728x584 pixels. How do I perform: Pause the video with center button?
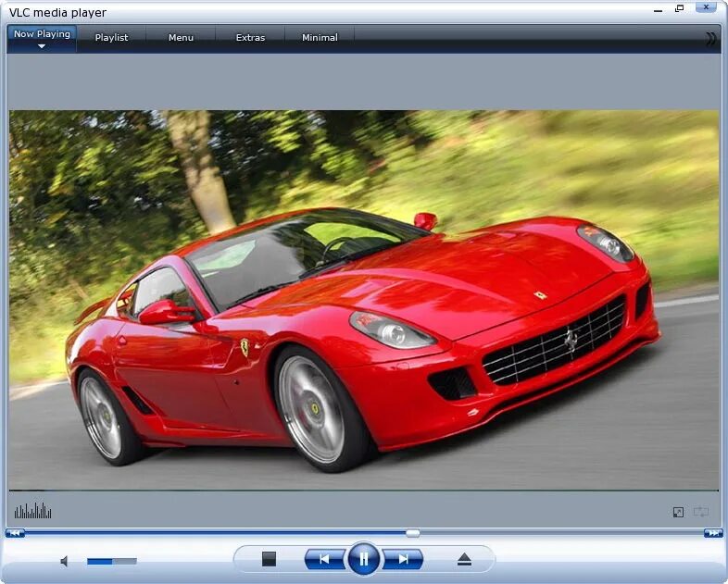click(x=363, y=558)
